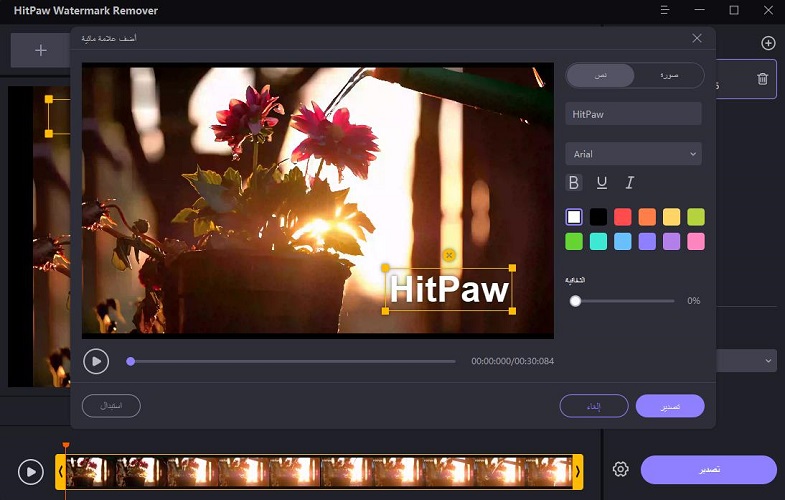Click the add file plus button
Screen dimensions: 785x500
41,50
